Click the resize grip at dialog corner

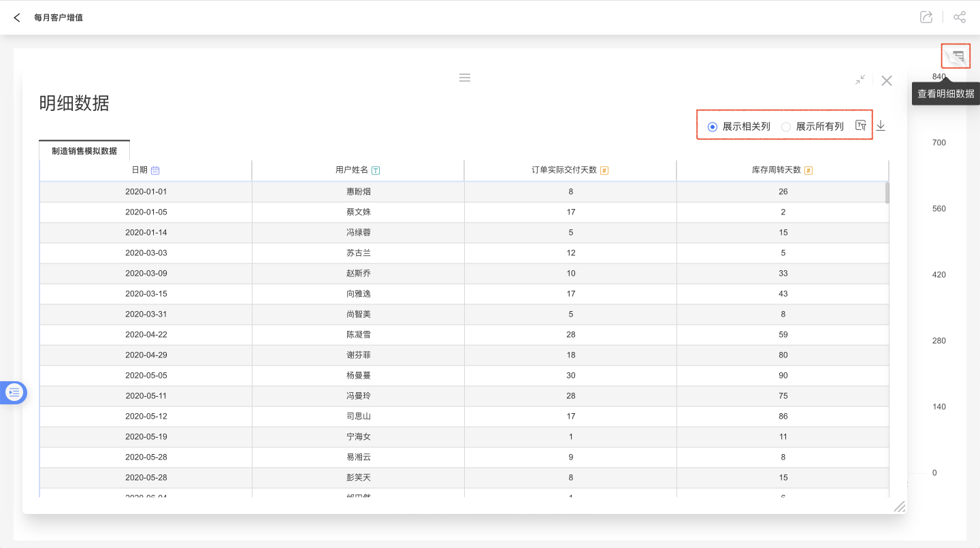899,506
